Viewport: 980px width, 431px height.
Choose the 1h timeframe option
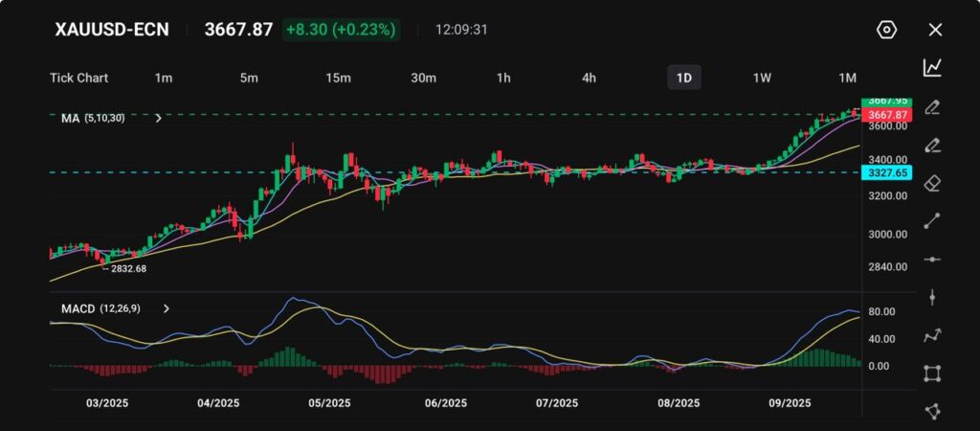coord(503,78)
